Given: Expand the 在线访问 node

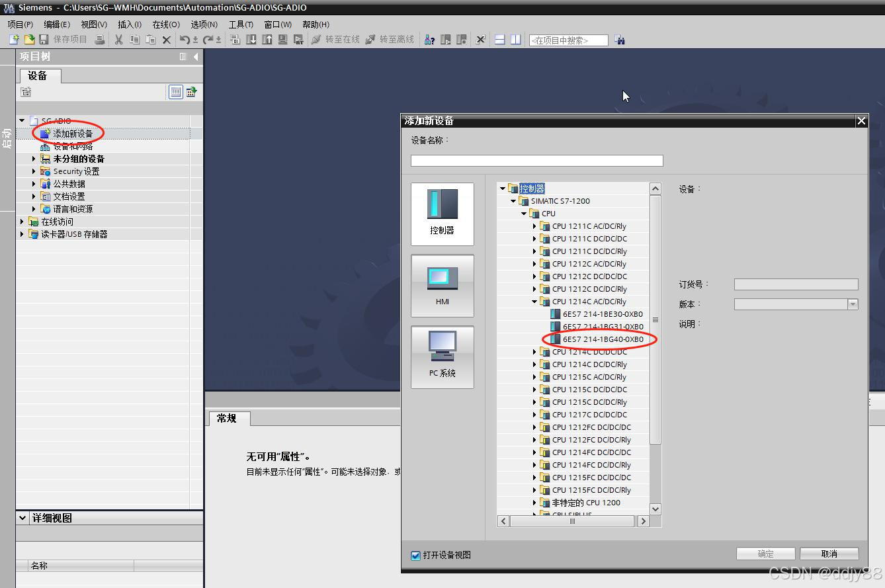Looking at the screenshot, I should tap(22, 222).
